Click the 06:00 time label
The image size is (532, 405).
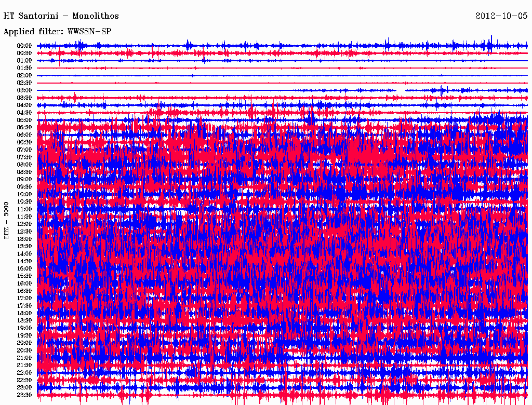coord(24,135)
